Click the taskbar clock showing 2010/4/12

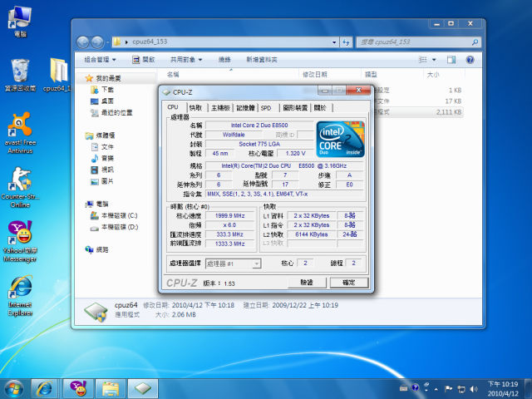[x=503, y=389]
